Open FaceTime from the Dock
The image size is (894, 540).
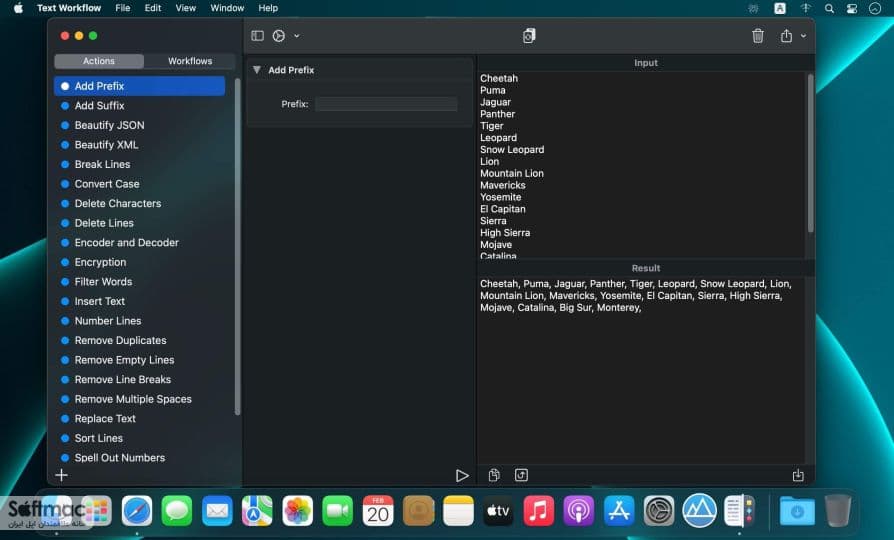coord(338,510)
